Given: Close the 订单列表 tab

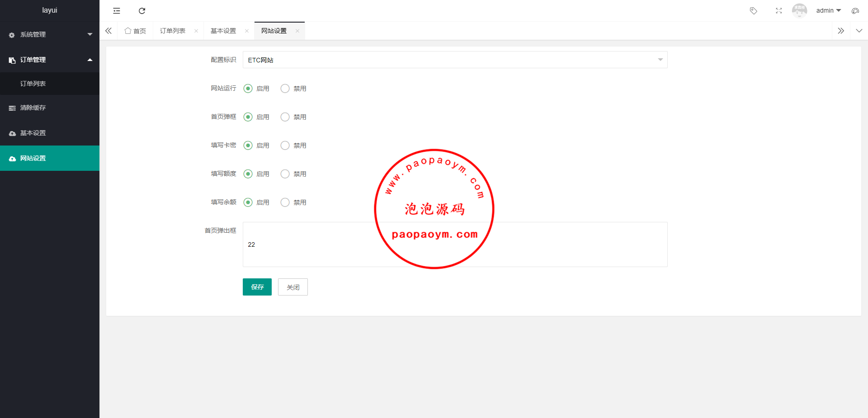Looking at the screenshot, I should point(196,31).
